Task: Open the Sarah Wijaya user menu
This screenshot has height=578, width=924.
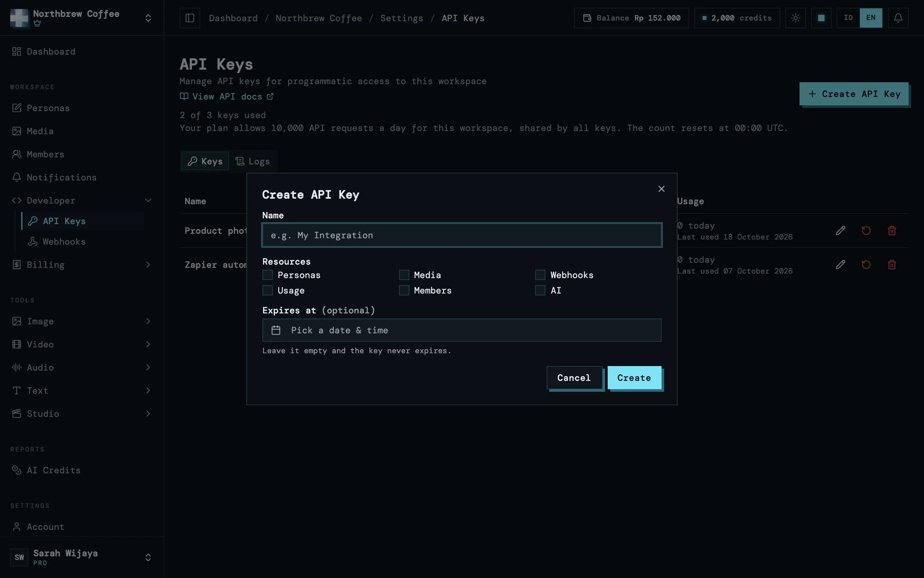Action: click(82, 557)
